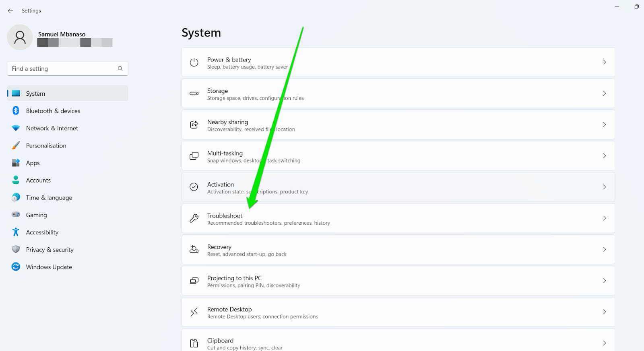The width and height of the screenshot is (644, 351).
Task: Click the Windows Update sync icon
Action: click(16, 267)
